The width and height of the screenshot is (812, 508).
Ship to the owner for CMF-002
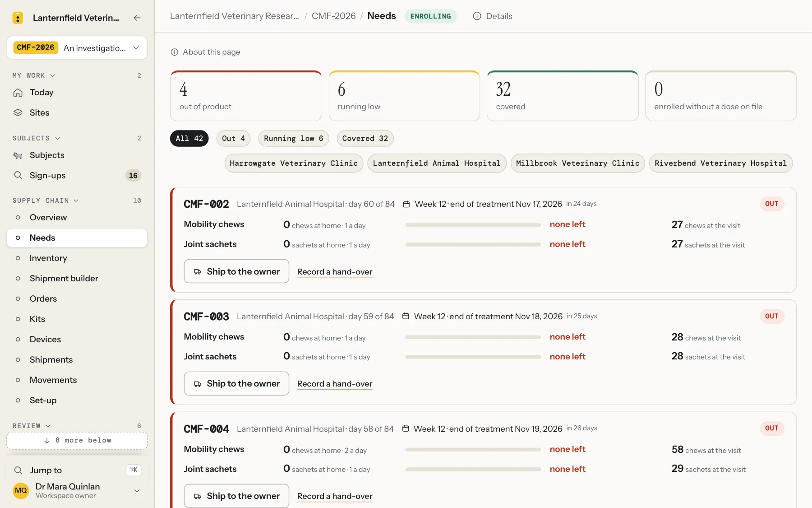coord(236,271)
